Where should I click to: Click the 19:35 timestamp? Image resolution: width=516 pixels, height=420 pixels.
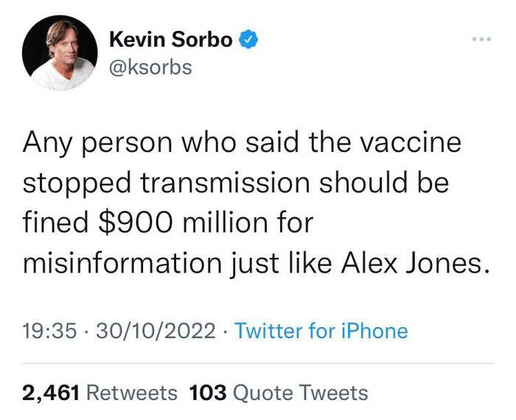point(49,331)
